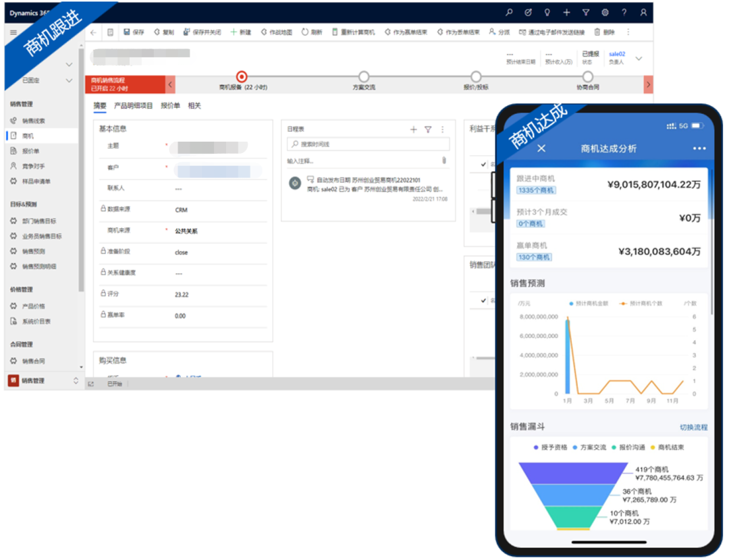
Task: Filter the 日程表 timeline
Action: click(428, 129)
